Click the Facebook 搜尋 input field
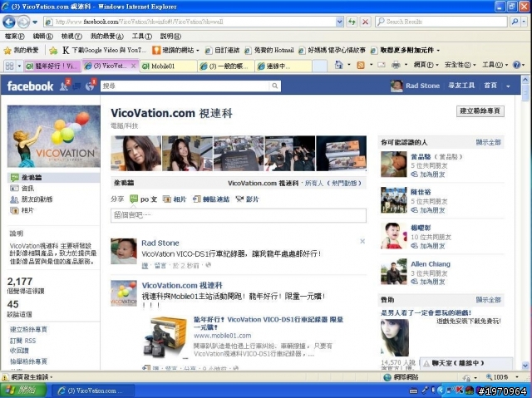 coord(185,86)
